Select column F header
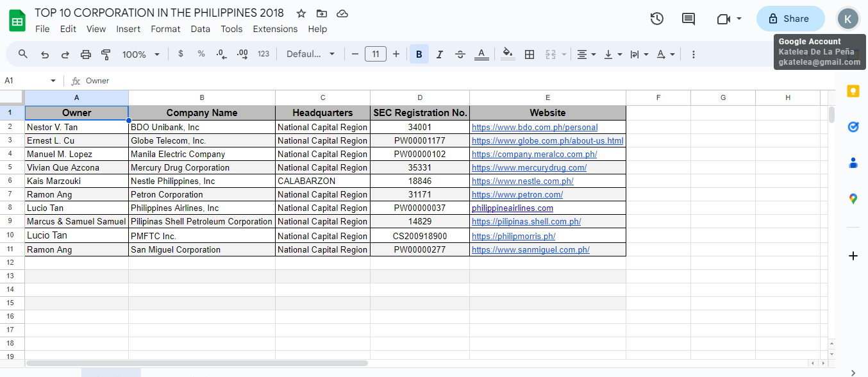The width and height of the screenshot is (868, 377). (658, 97)
